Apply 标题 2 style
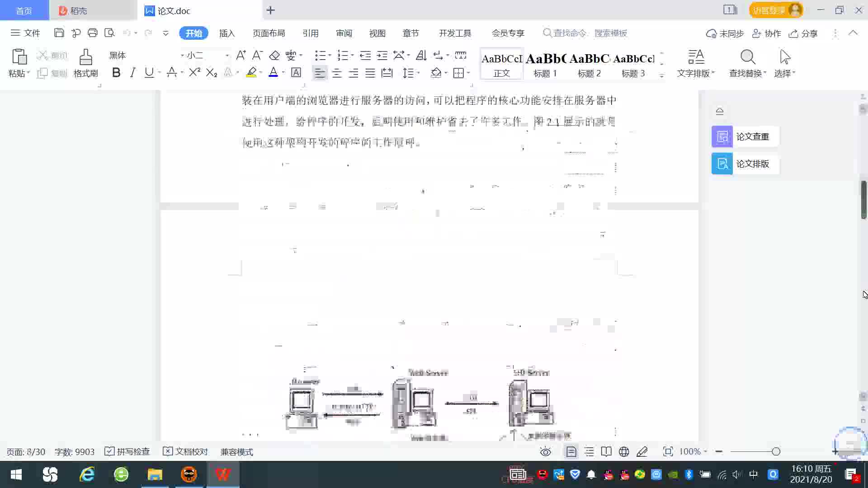This screenshot has width=868, height=488. [x=590, y=65]
